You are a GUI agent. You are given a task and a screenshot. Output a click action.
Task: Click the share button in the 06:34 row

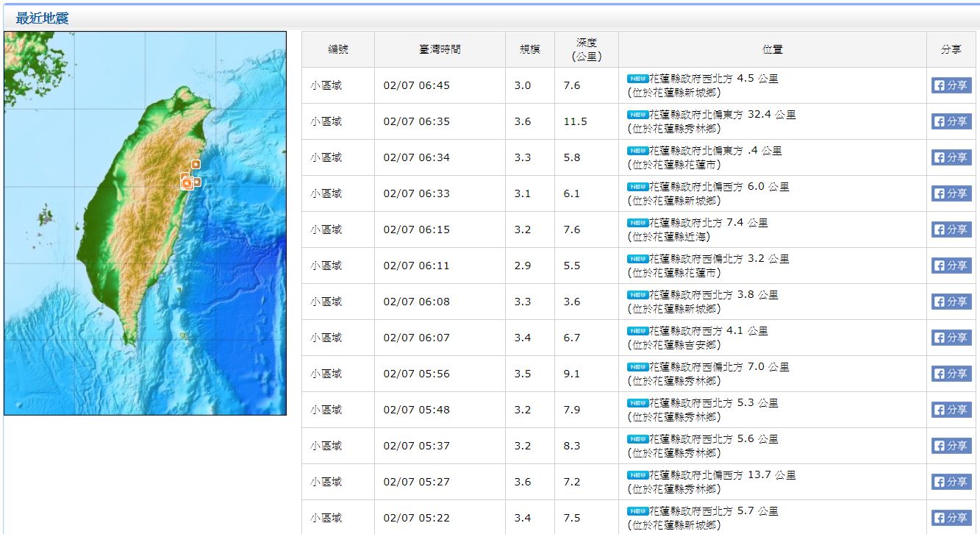click(x=951, y=157)
